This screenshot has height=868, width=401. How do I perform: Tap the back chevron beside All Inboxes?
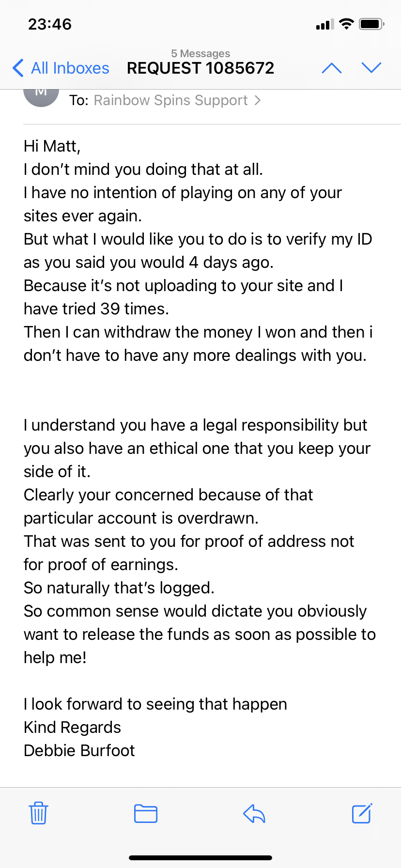pos(18,68)
